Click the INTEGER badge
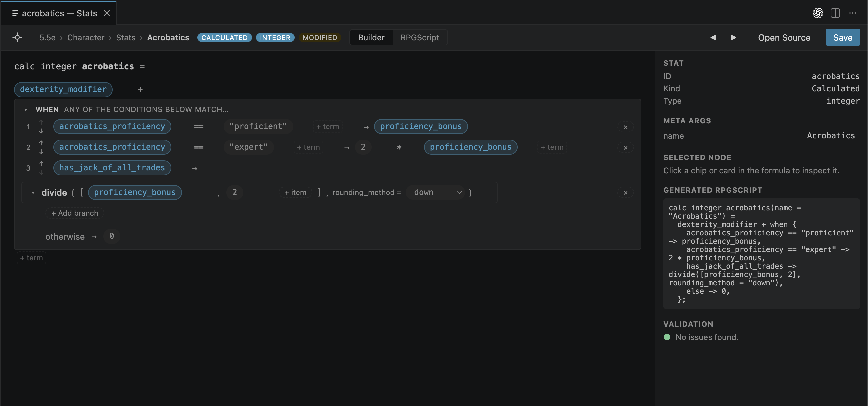 [x=275, y=37]
